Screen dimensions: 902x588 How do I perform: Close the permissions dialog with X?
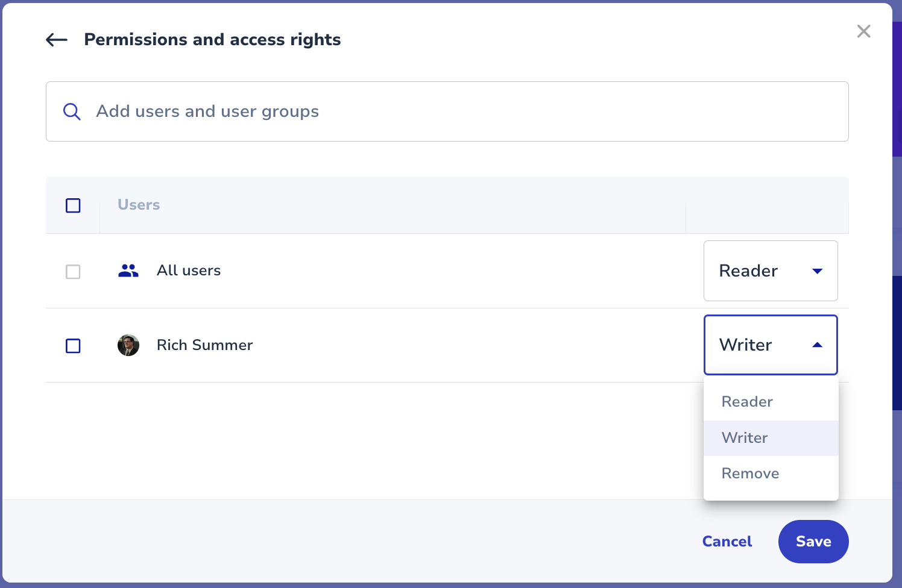click(x=863, y=31)
